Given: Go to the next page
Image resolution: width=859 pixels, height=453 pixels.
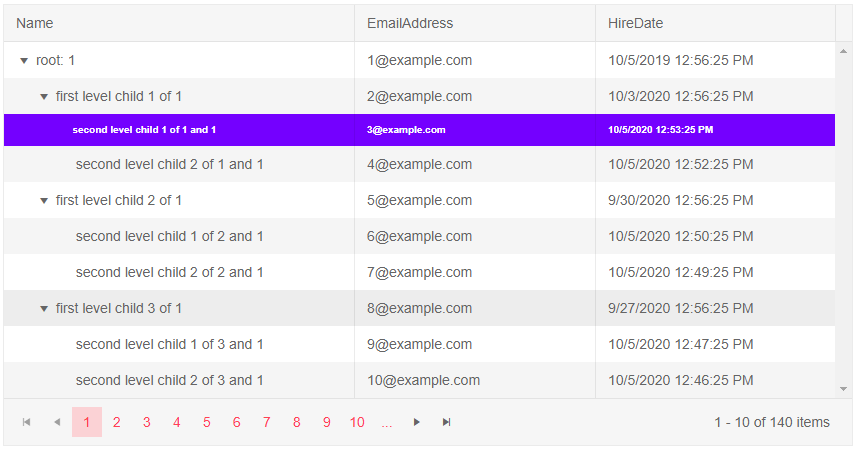Looking at the screenshot, I should click(x=417, y=422).
